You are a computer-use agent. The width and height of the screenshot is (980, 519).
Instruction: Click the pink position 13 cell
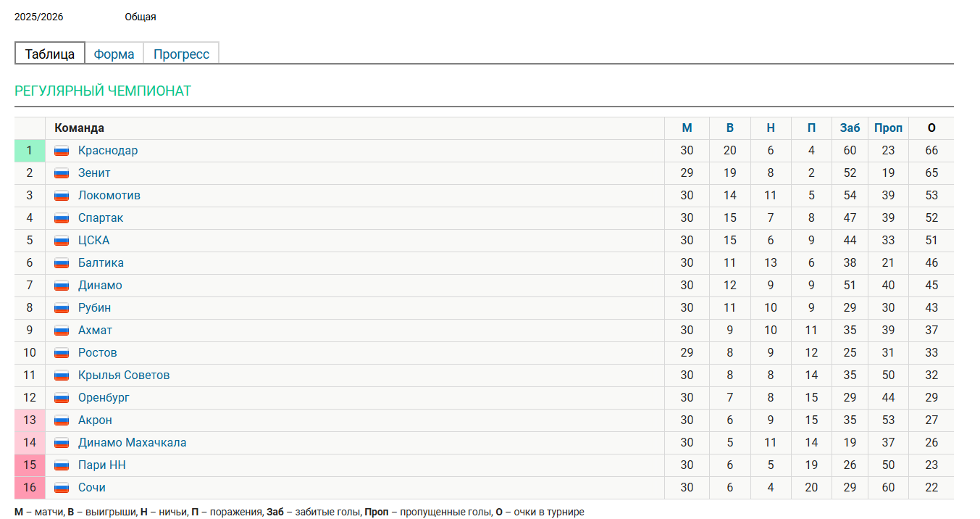coord(30,420)
